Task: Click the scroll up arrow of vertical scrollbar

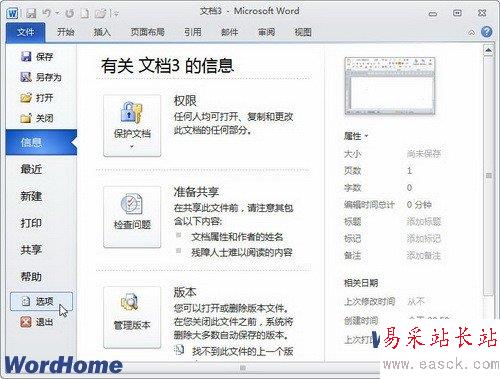Action: click(488, 51)
